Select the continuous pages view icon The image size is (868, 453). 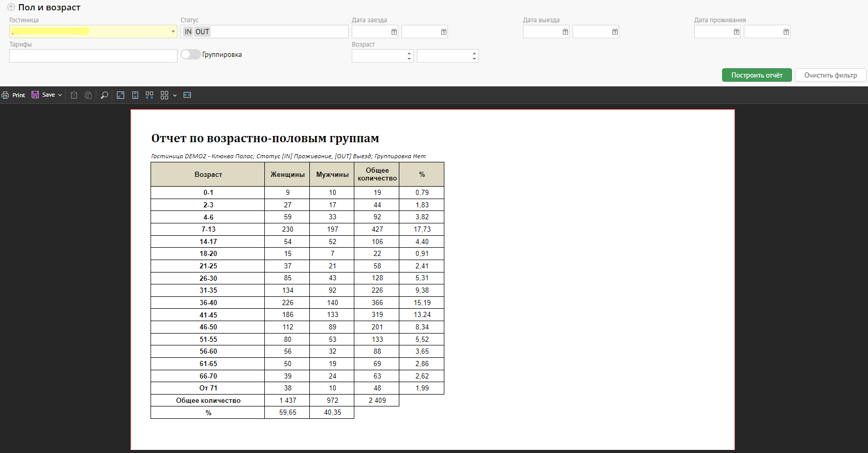tap(149, 95)
